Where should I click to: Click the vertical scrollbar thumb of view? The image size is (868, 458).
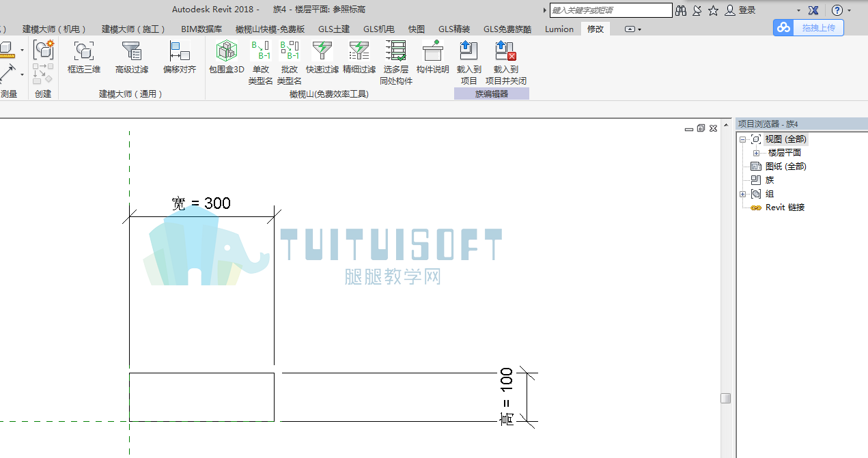(x=725, y=398)
